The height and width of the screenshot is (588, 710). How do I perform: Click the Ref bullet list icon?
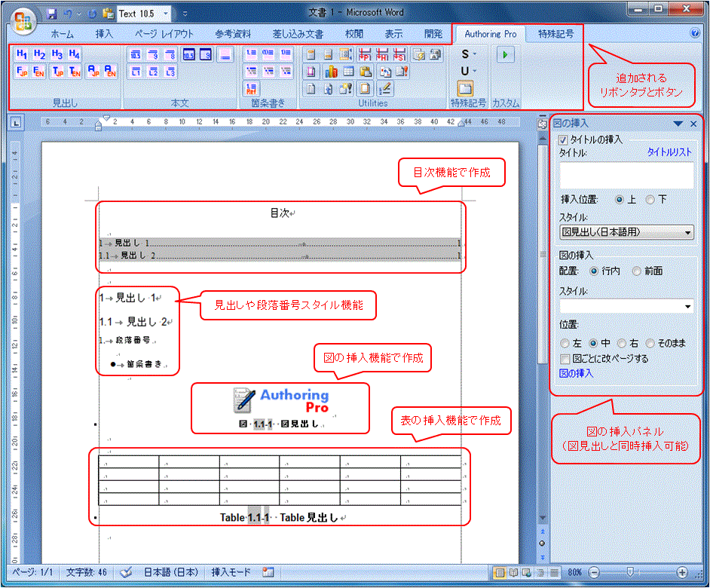[x=251, y=89]
